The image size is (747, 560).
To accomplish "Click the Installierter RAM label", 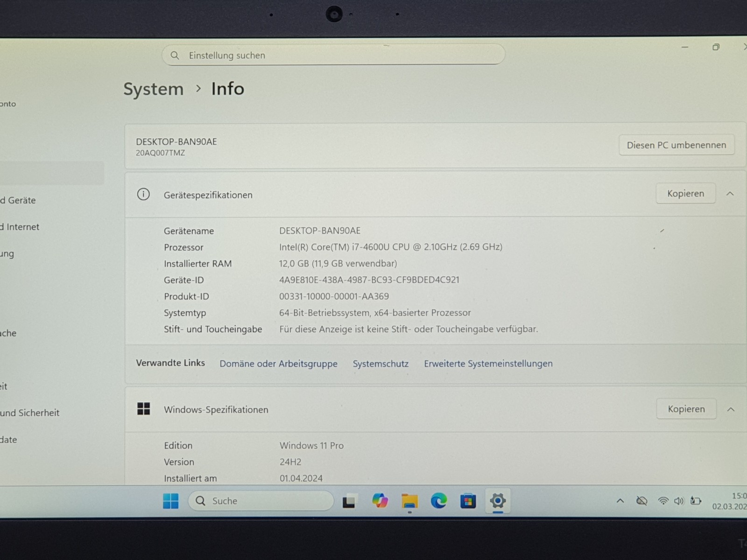I will (x=197, y=264).
